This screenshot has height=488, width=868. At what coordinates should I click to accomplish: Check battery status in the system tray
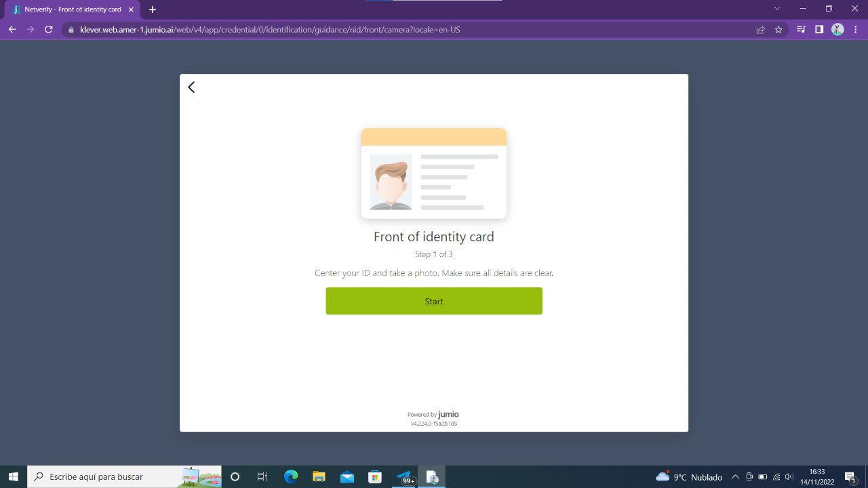coord(762,477)
